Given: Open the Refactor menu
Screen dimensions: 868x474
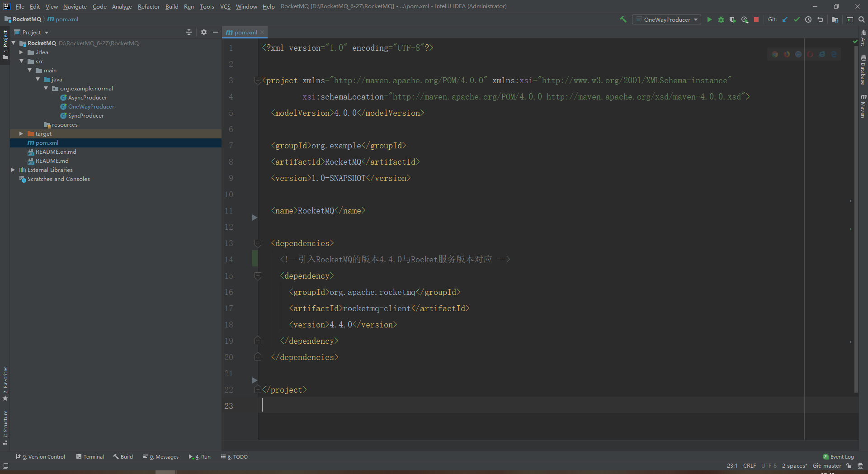Looking at the screenshot, I should (x=149, y=6).
